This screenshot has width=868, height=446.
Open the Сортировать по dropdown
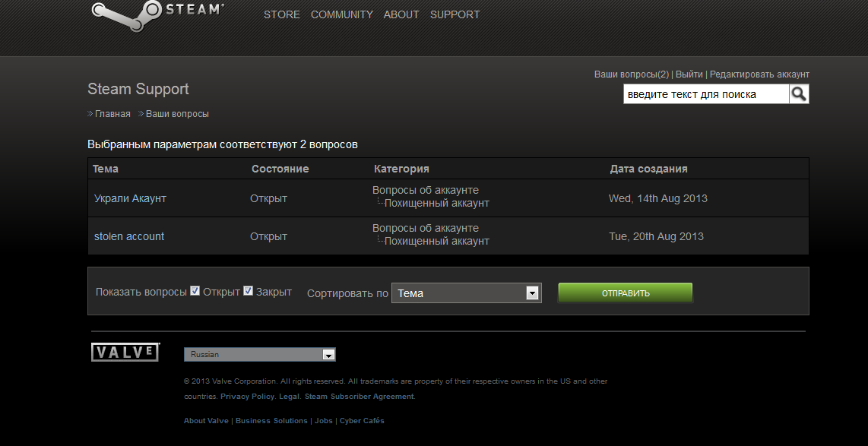[x=466, y=293]
